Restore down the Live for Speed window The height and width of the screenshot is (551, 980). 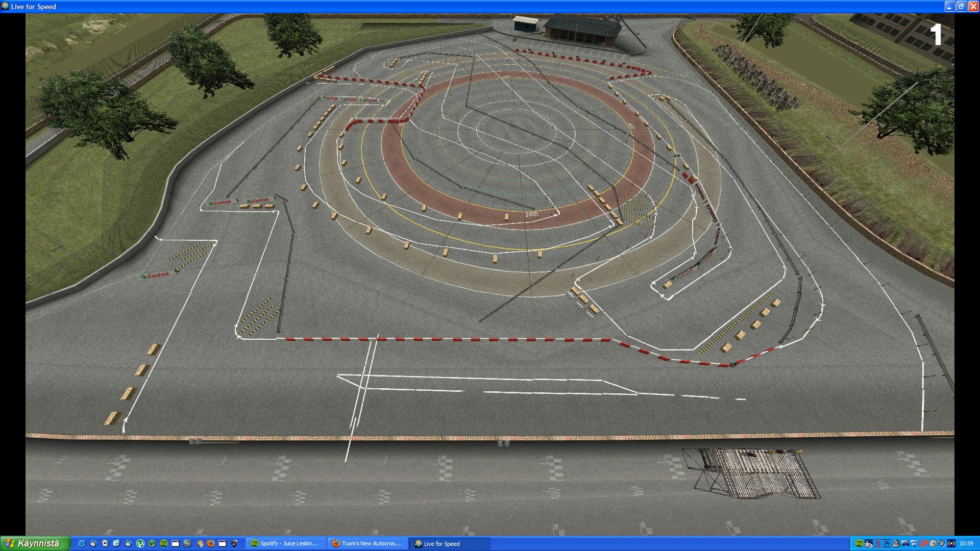(x=961, y=7)
